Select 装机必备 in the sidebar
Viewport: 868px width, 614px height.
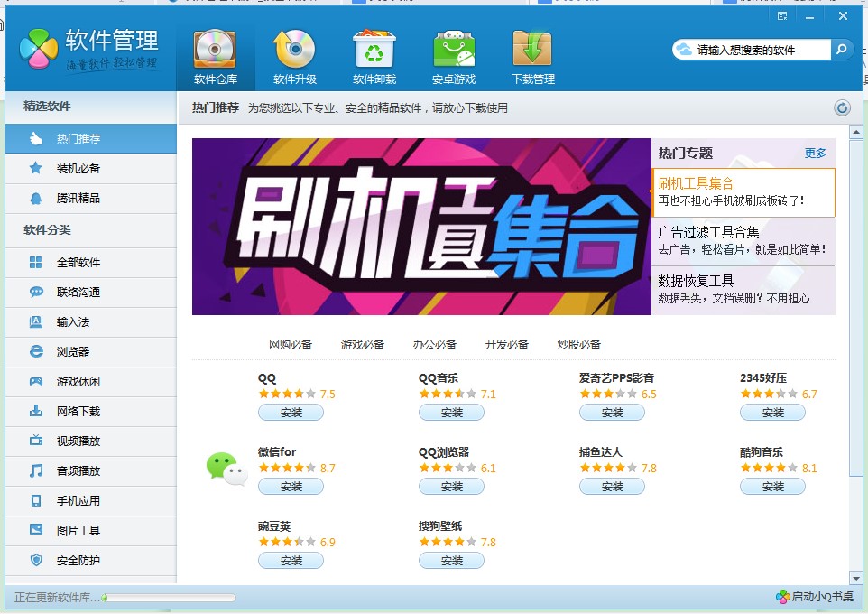coord(78,168)
